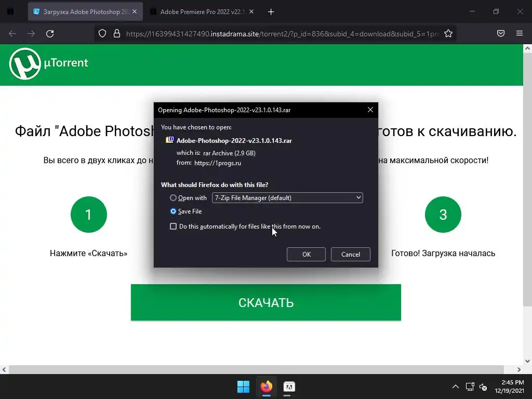Open the Pocket save icon
The height and width of the screenshot is (399, 532).
point(500,33)
